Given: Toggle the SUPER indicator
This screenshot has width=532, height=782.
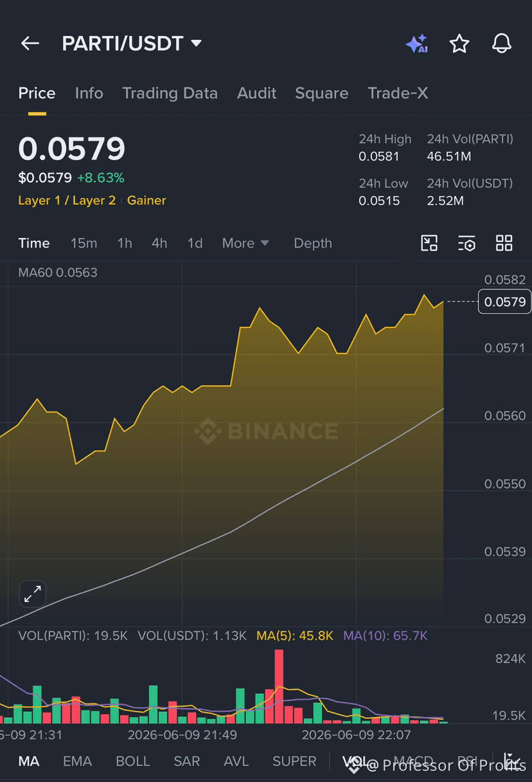Looking at the screenshot, I should coord(294,761).
